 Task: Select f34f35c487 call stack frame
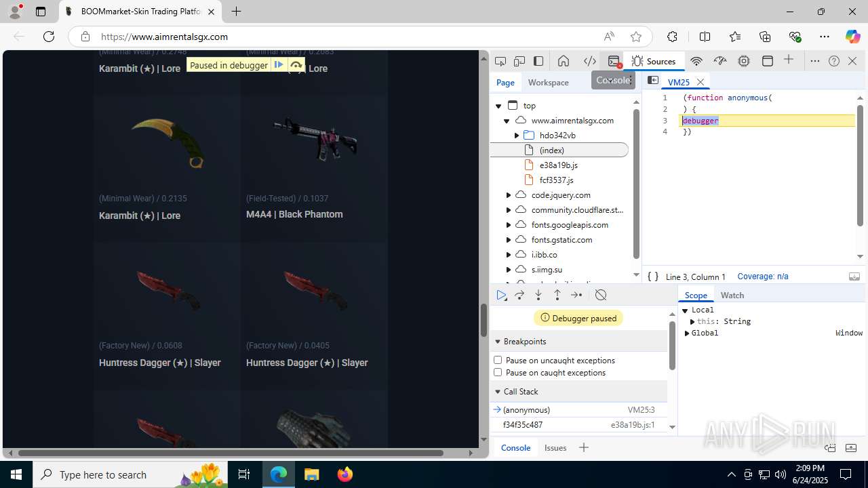point(578,424)
